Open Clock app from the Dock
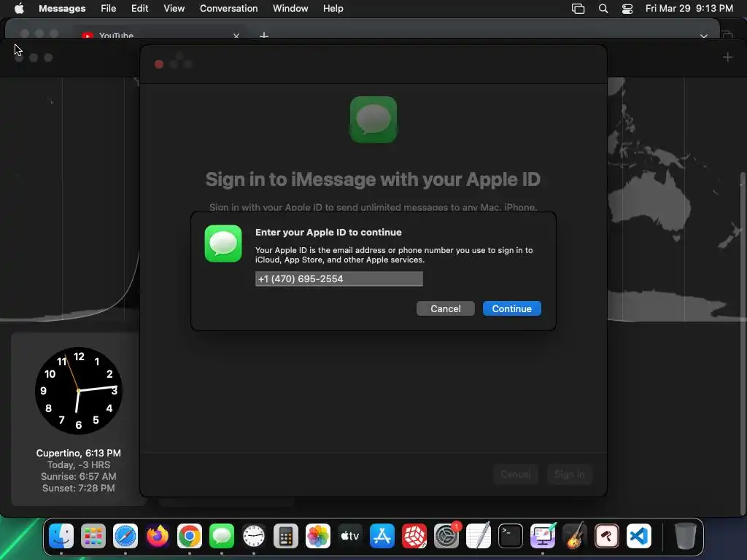The image size is (747, 560). 253,536
